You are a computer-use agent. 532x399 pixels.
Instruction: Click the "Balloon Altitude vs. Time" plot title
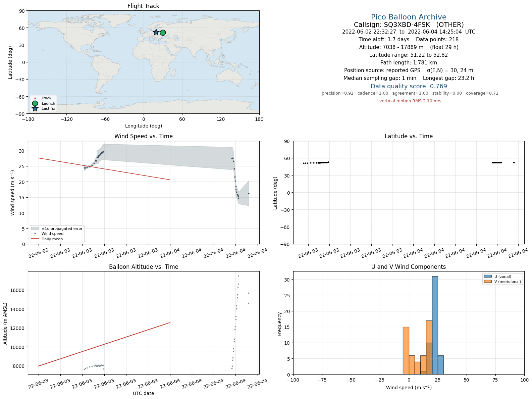click(x=144, y=267)
